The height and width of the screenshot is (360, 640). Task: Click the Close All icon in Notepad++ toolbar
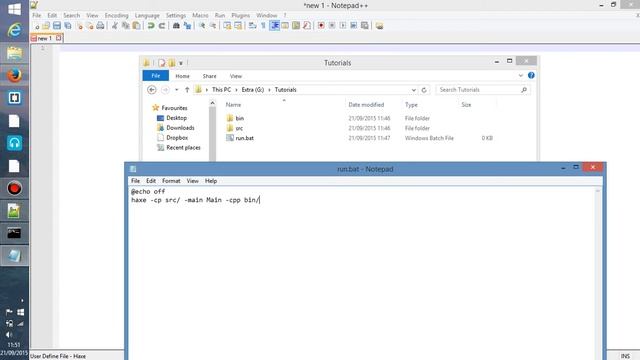89,26
